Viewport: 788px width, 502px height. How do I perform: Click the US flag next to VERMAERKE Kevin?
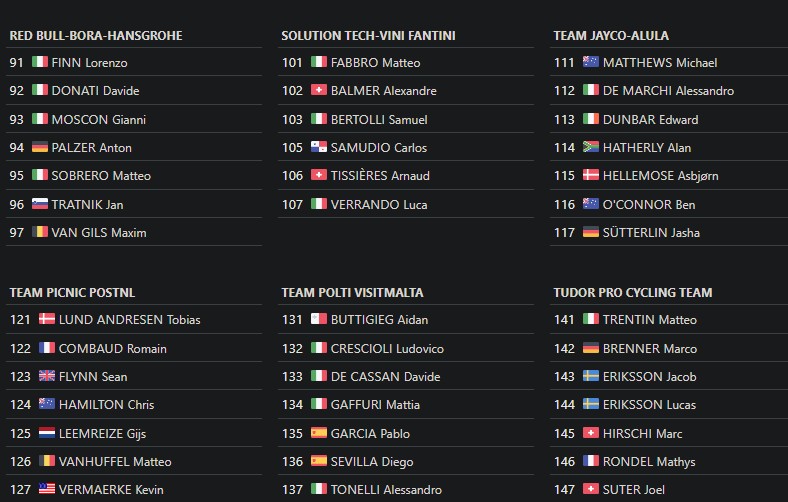47,489
